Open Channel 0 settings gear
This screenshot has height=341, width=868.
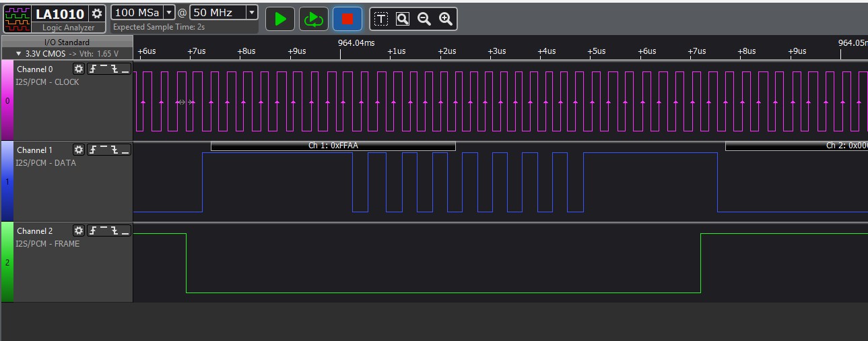(x=79, y=69)
